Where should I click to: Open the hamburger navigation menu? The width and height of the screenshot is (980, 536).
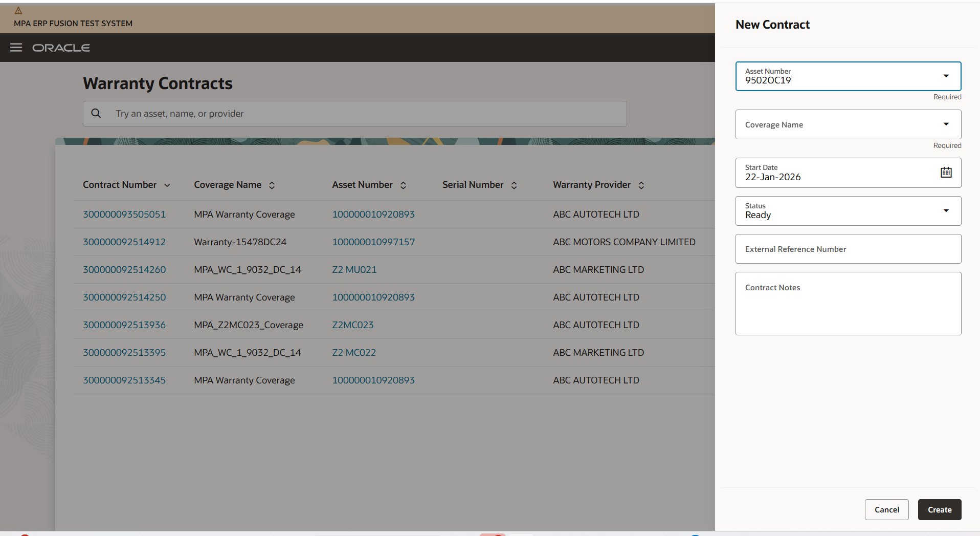coord(16,48)
